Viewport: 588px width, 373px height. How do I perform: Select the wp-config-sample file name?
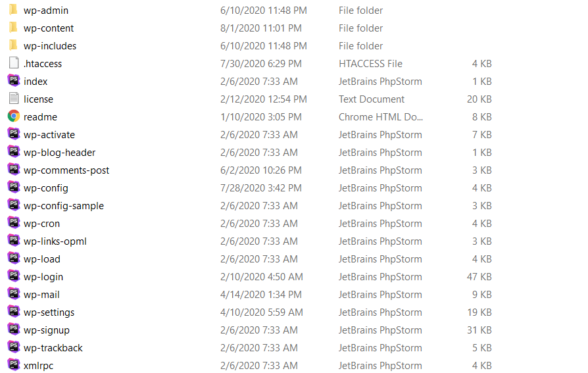coord(63,206)
